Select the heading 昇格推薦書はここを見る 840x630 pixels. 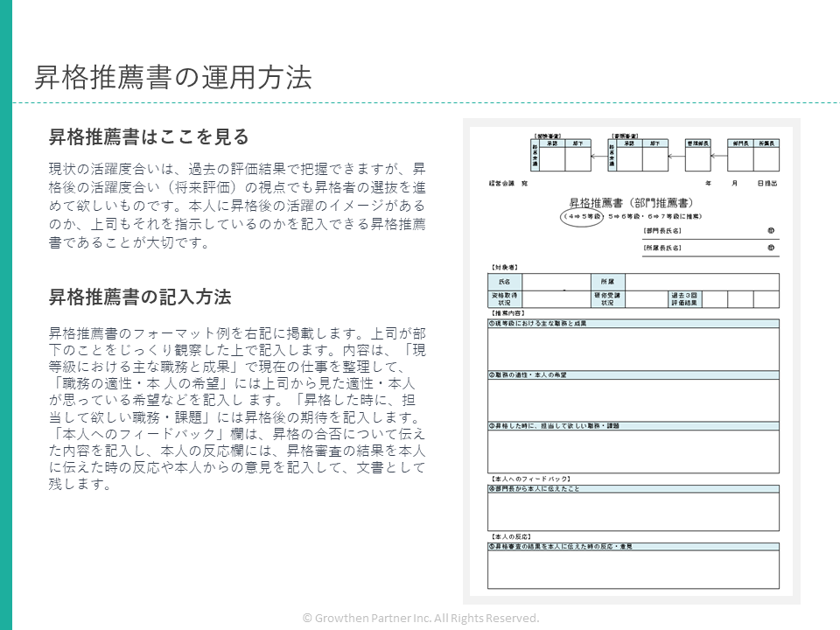[x=148, y=136]
